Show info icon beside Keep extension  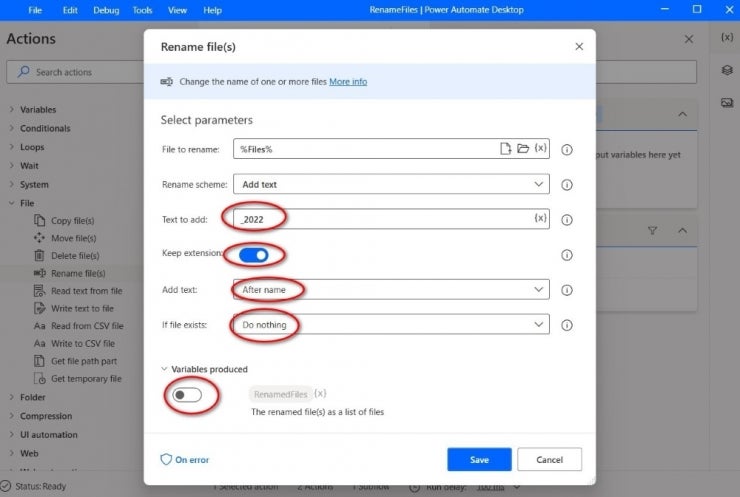click(x=567, y=255)
